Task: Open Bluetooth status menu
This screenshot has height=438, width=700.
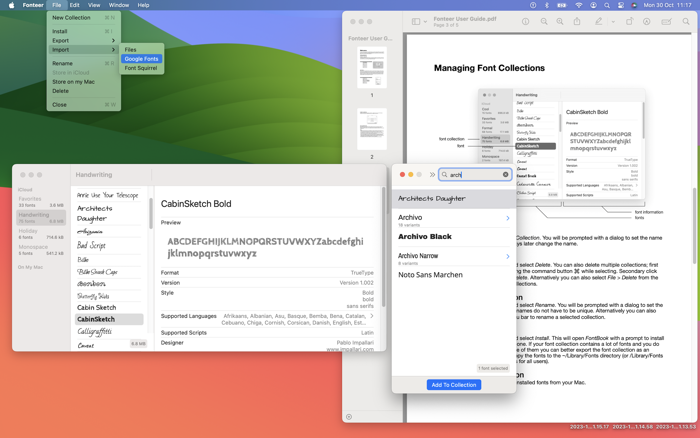Action: [x=546, y=5]
